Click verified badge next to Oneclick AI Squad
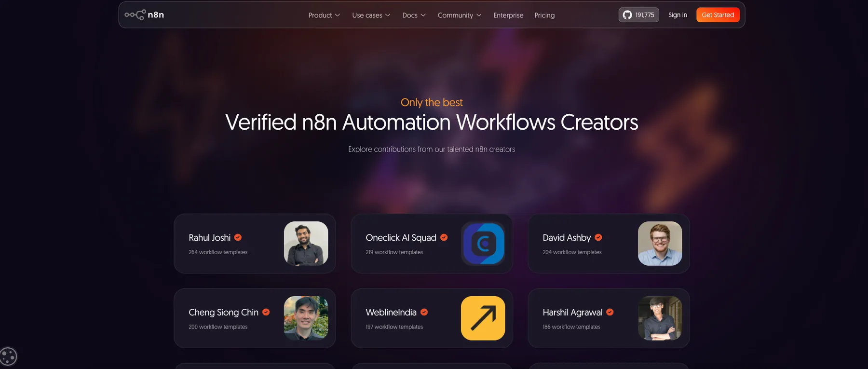Screen dimensions: 868x369 pyautogui.click(x=444, y=237)
